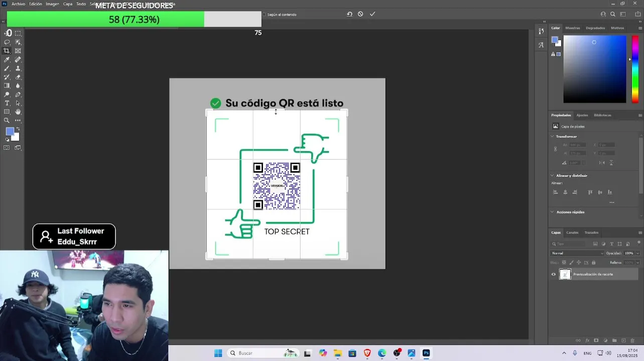Open the Edición menu

[36, 4]
